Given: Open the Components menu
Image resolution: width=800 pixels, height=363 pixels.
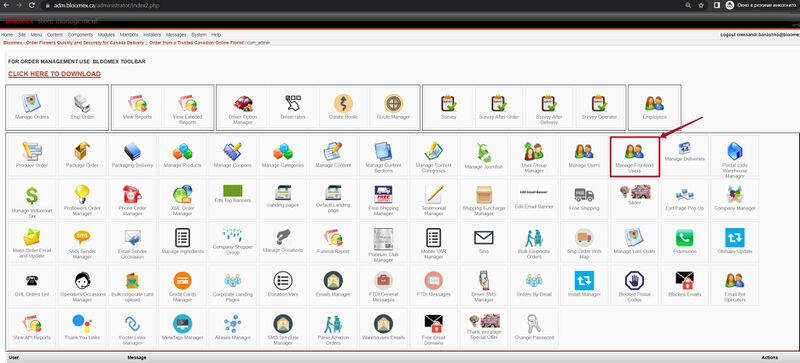Looking at the screenshot, I should tap(80, 35).
